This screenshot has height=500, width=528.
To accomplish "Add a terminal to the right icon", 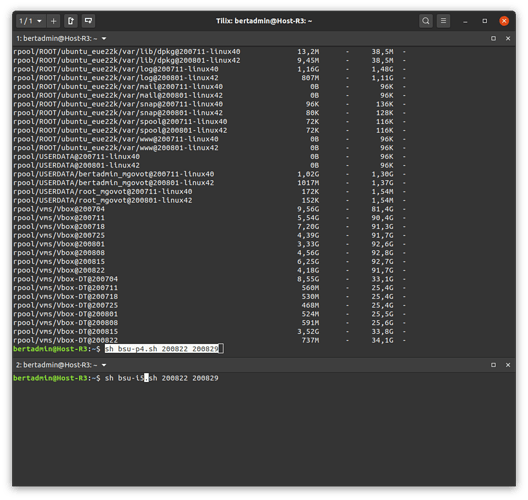I will (x=71, y=21).
